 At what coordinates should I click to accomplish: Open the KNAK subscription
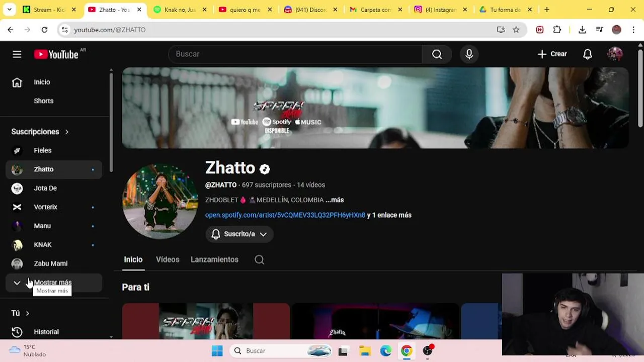[x=54, y=245]
